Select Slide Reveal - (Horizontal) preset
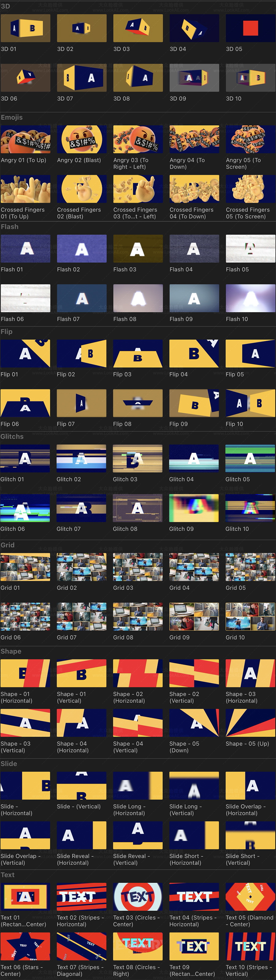The image size is (276, 980). click(81, 835)
